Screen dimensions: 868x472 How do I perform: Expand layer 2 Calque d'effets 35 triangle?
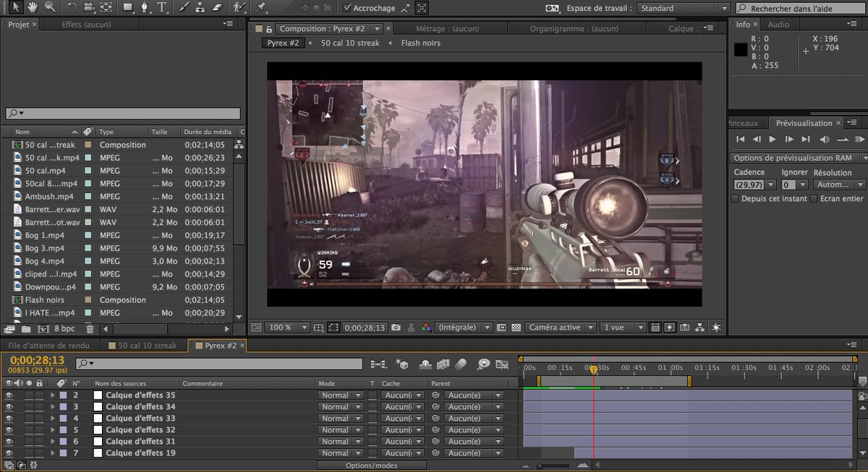click(52, 395)
